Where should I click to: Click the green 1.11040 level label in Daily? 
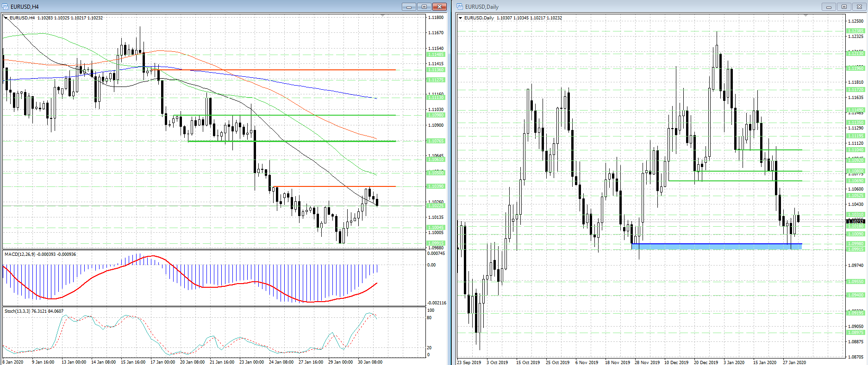[856, 150]
